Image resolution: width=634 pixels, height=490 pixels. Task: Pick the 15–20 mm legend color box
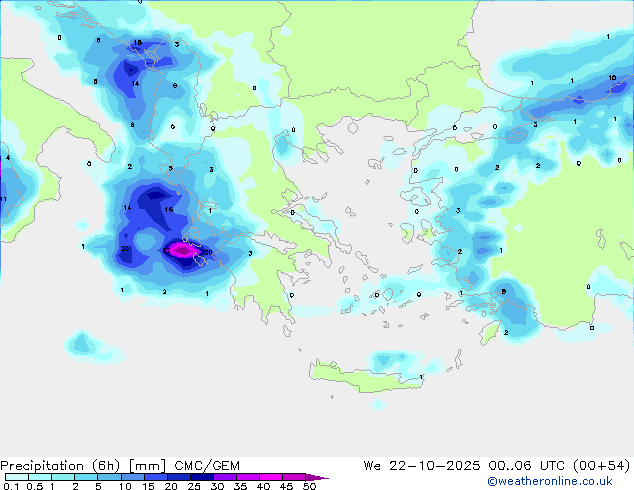pyautogui.click(x=155, y=477)
